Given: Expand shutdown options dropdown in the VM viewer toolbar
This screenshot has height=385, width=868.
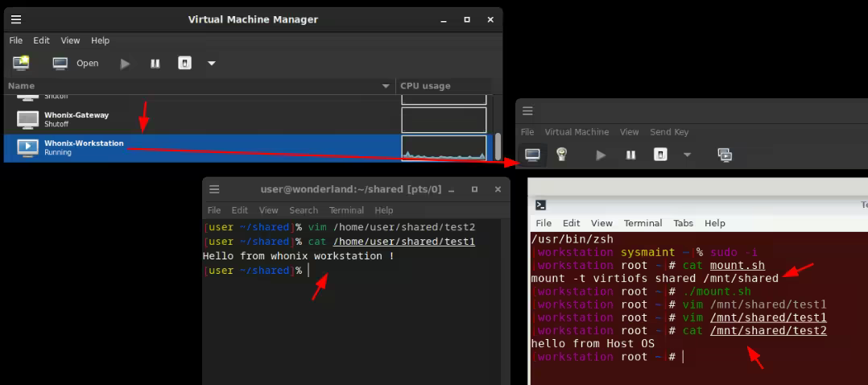Looking at the screenshot, I should (687, 155).
